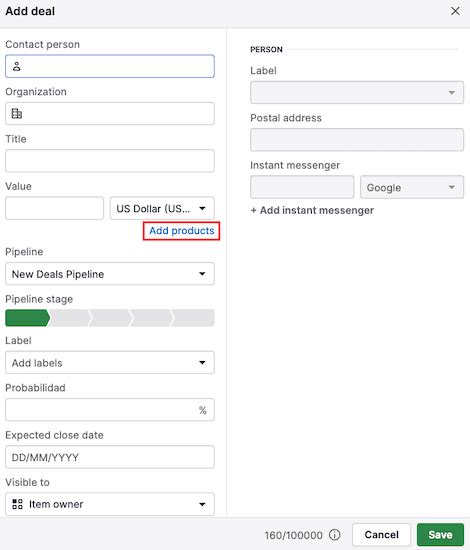Open the Add labels dropdown

110,362
